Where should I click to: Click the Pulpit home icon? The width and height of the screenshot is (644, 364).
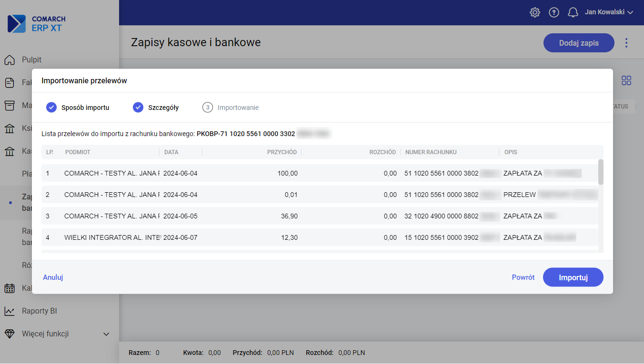[10, 60]
